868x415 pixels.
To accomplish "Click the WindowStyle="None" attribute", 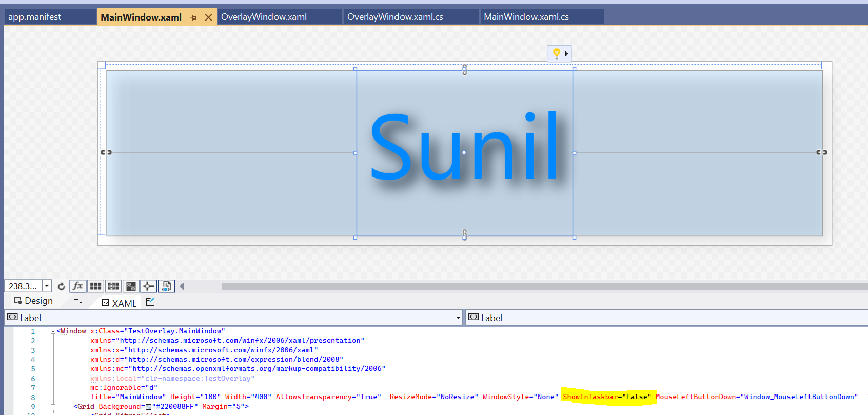I will pos(520,397).
